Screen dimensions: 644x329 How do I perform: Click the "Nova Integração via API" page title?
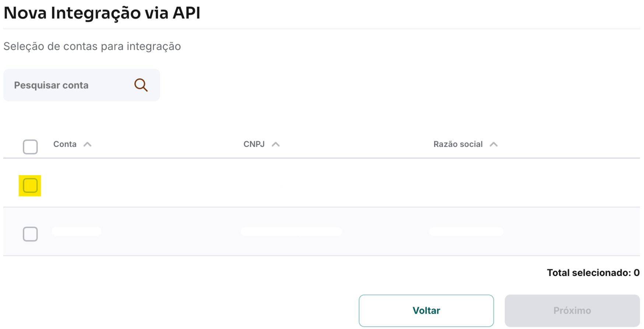(x=102, y=13)
